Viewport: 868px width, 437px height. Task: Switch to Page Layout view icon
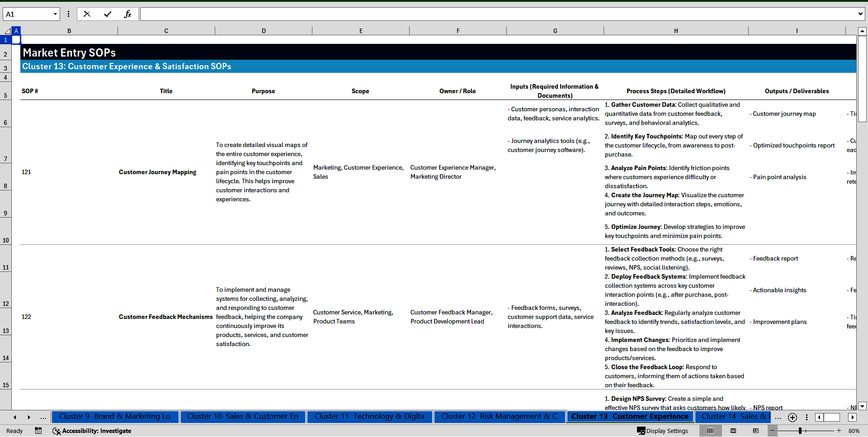click(733, 431)
